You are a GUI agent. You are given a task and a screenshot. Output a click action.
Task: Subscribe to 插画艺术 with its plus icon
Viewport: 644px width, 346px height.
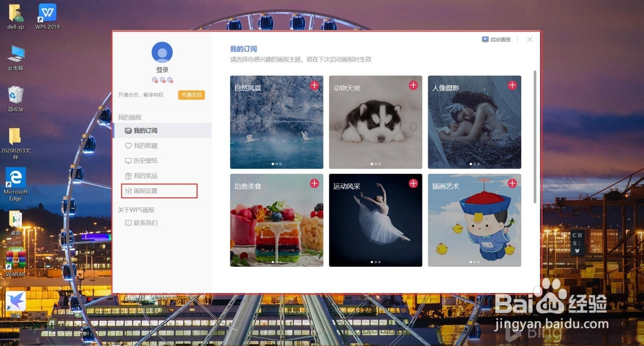(x=512, y=183)
